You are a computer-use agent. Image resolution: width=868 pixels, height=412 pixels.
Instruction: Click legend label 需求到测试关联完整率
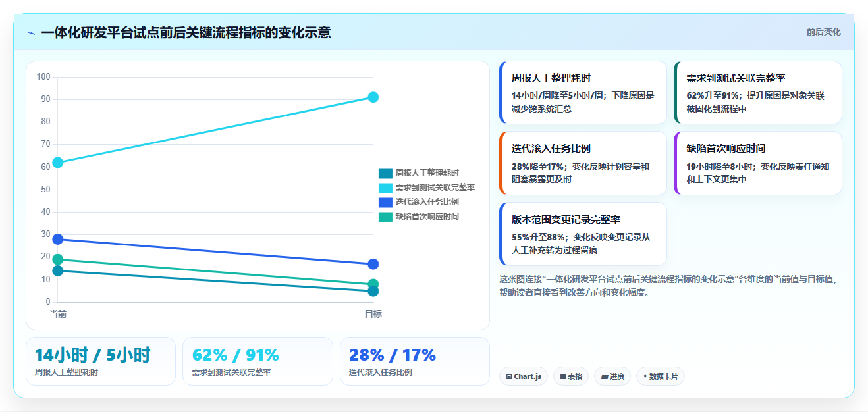click(x=435, y=188)
